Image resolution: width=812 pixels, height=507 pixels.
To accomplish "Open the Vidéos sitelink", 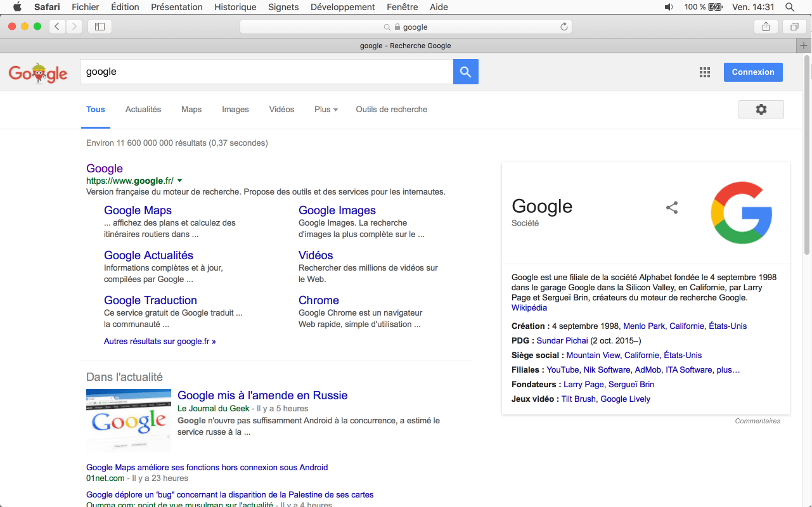I will 316,255.
